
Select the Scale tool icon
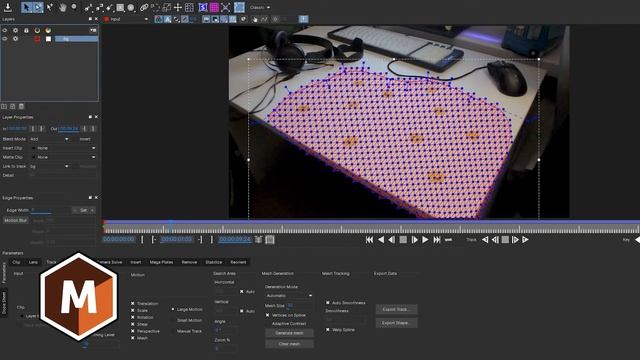click(x=167, y=7)
